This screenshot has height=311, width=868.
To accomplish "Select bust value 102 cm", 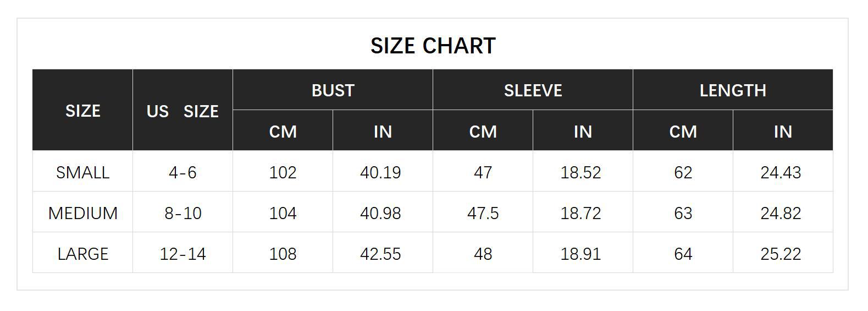I will click(x=283, y=172).
